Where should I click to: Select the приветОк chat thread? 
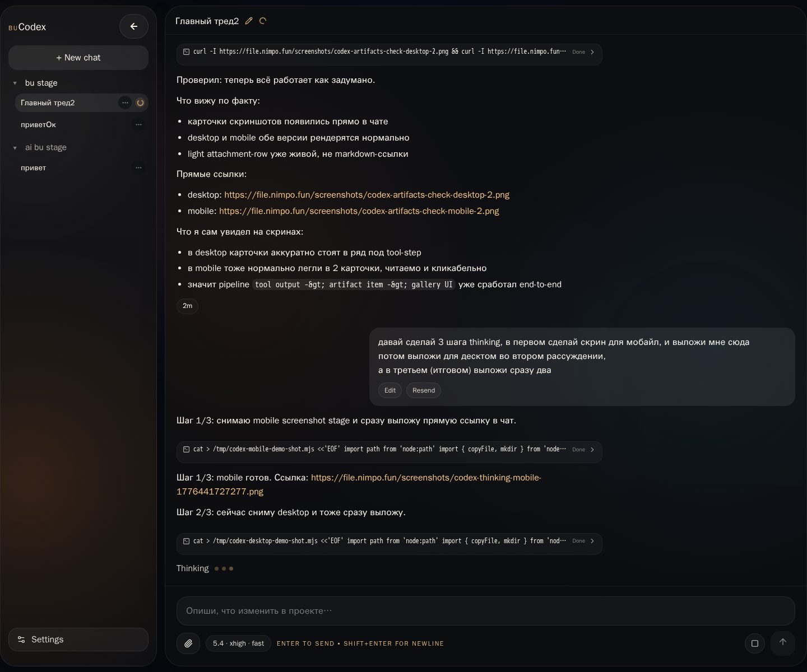[x=38, y=124]
